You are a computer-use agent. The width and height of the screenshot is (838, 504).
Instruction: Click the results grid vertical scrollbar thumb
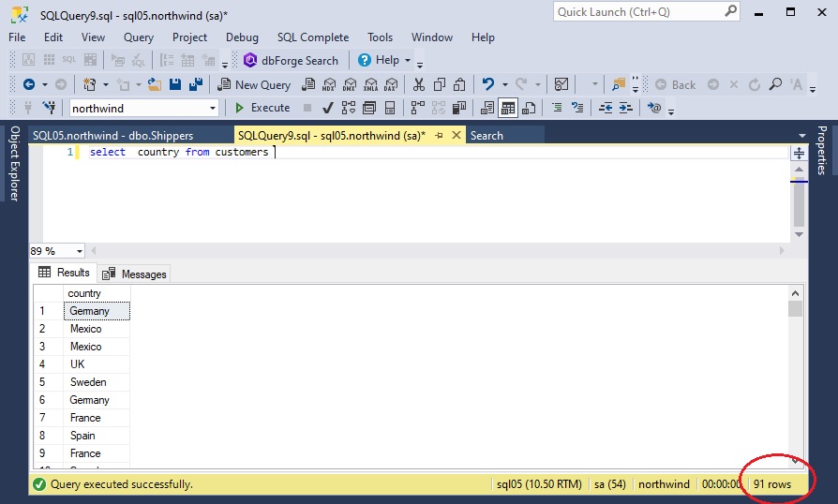coord(795,308)
